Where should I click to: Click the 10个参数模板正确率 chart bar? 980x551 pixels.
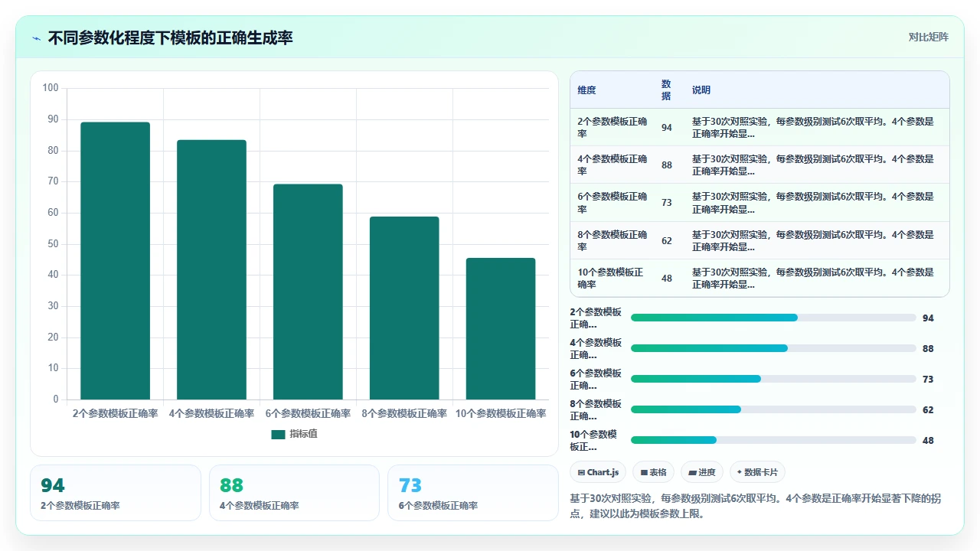(501, 328)
